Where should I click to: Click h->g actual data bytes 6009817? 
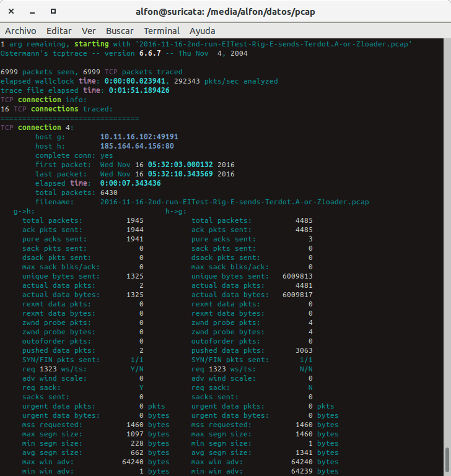point(297,295)
